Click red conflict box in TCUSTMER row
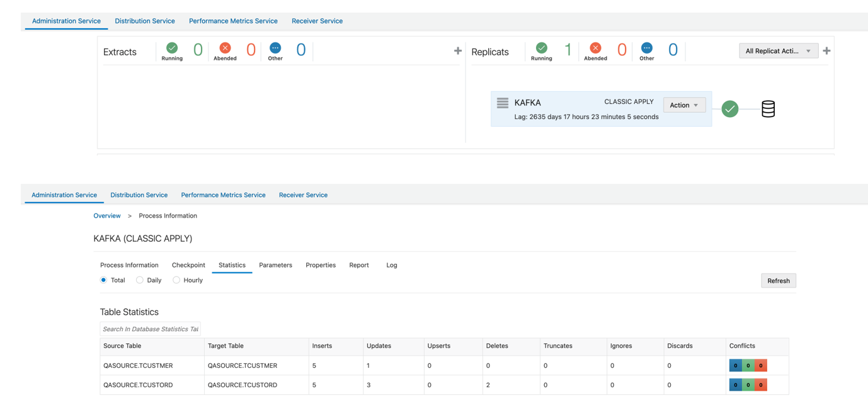This screenshot has width=868, height=403. click(761, 365)
